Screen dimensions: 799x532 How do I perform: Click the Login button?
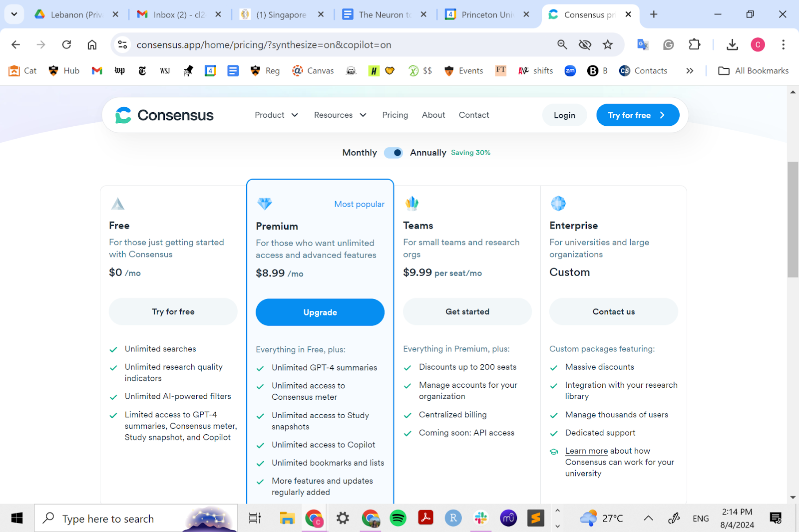click(x=564, y=115)
